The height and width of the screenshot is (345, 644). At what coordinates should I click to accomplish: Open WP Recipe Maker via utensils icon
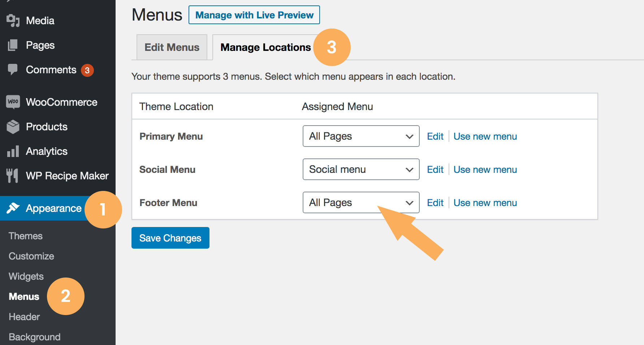coord(13,176)
